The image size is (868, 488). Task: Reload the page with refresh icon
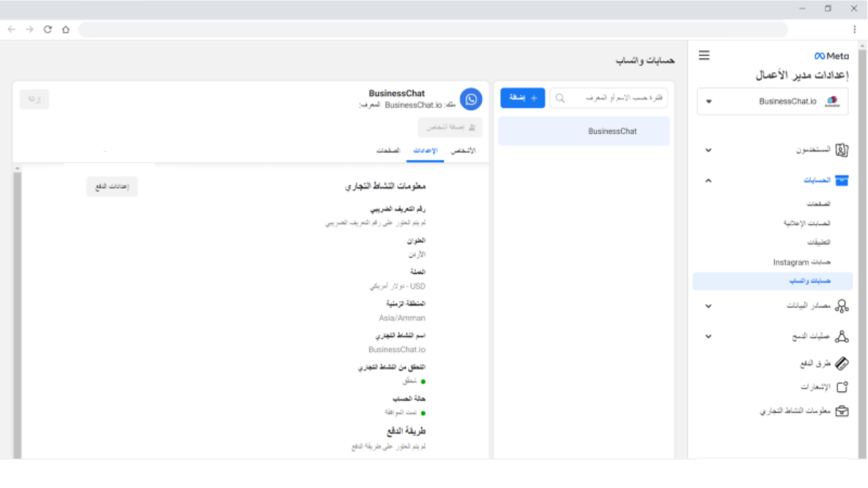pyautogui.click(x=47, y=29)
